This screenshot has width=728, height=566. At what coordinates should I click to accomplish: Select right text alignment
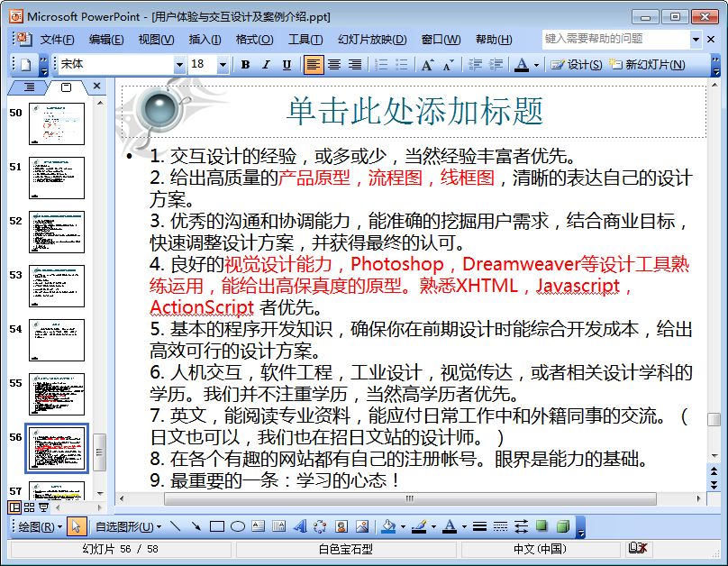(355, 65)
